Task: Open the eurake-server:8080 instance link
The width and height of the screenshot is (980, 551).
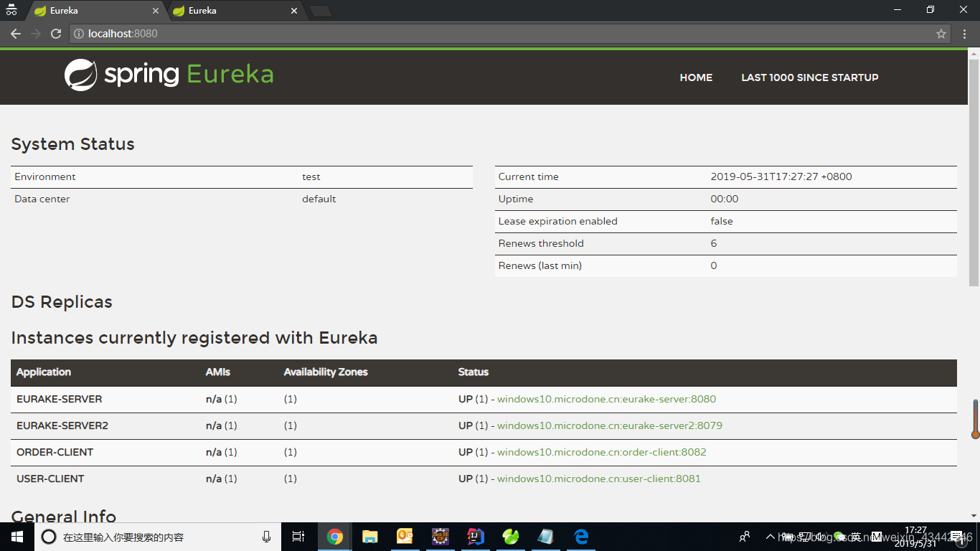Action: [x=606, y=399]
